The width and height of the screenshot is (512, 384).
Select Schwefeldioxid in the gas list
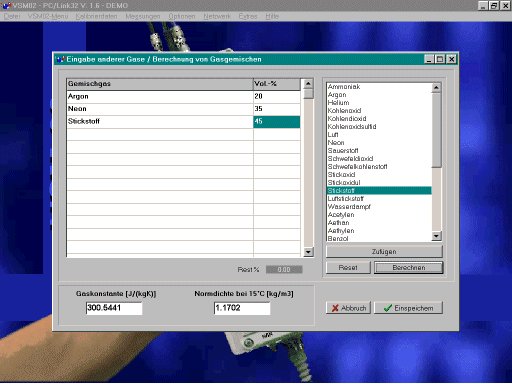point(379,159)
